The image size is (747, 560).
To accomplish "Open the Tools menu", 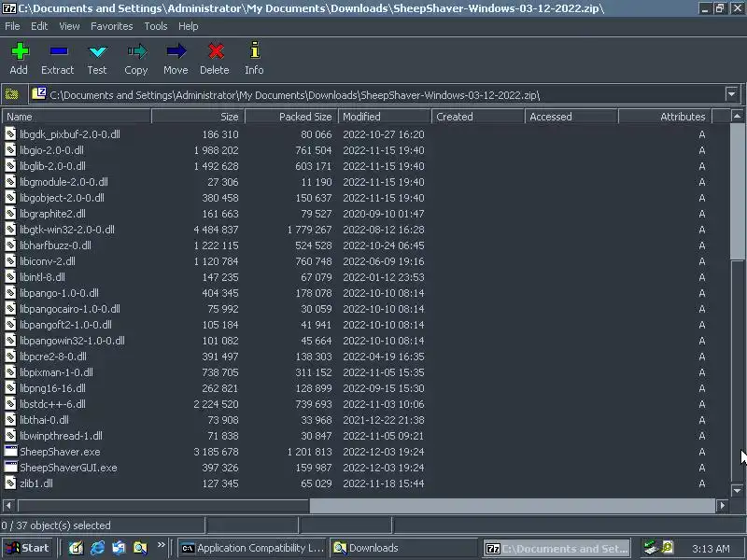I will coord(156,26).
